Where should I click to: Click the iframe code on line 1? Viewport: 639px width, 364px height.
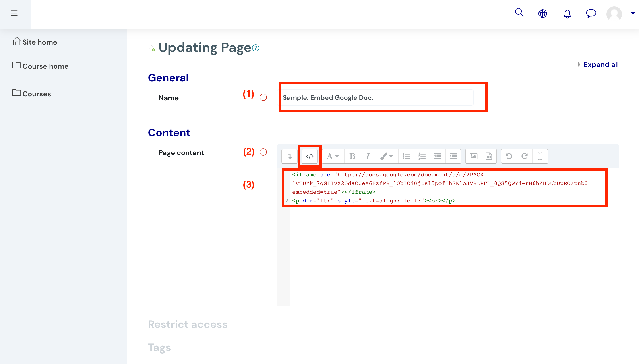(440, 183)
